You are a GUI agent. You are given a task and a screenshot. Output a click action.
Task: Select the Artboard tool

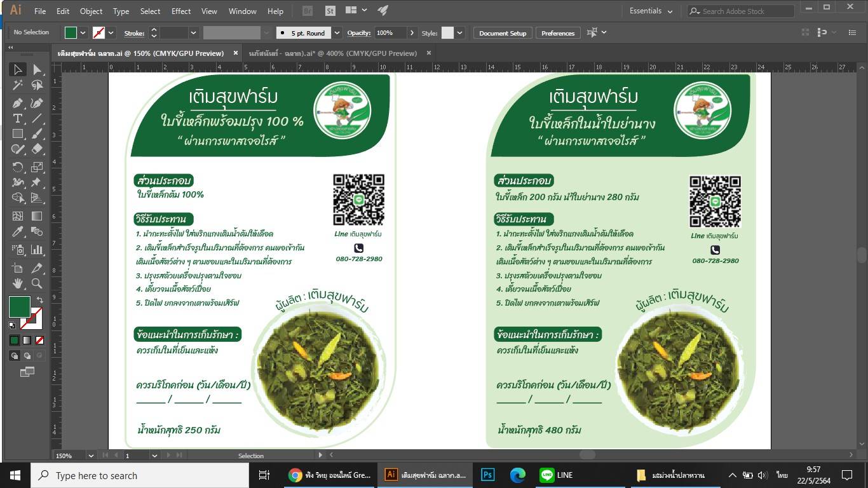(x=18, y=268)
